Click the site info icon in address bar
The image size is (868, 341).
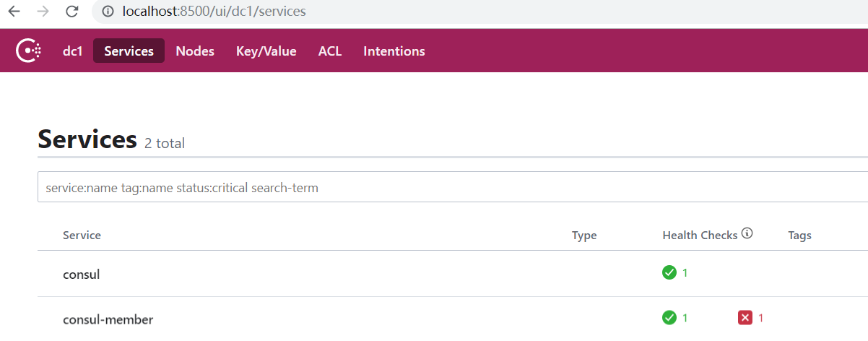(x=108, y=12)
